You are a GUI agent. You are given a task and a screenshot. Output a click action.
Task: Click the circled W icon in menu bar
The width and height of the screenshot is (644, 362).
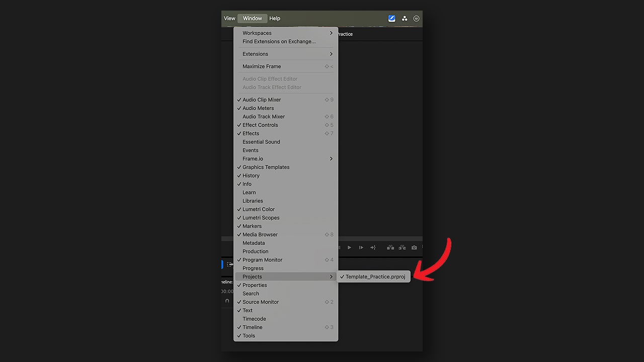[x=416, y=19]
